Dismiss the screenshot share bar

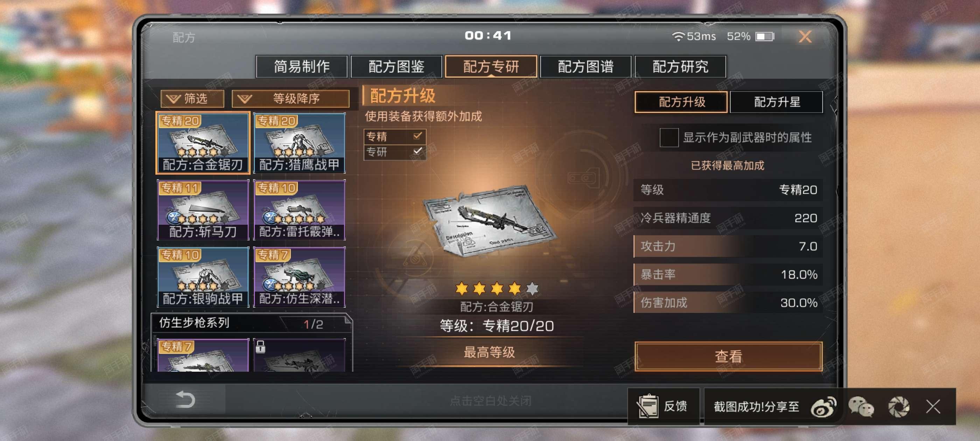point(933,406)
